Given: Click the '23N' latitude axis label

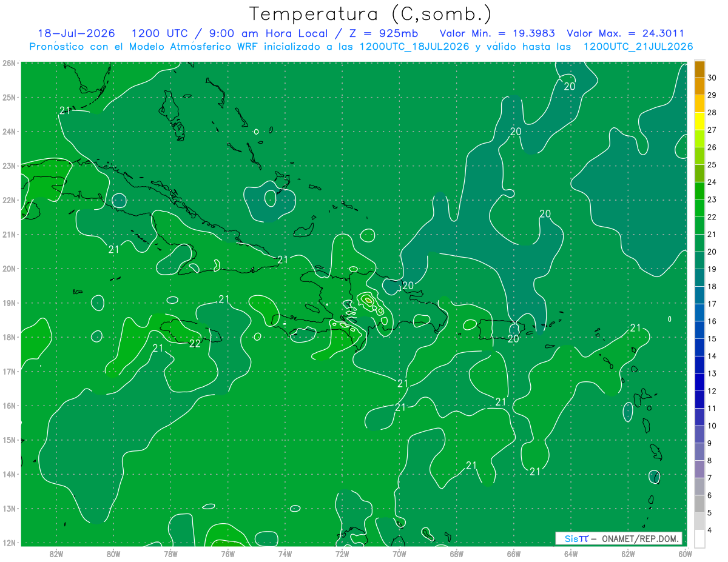Looking at the screenshot, I should [8, 166].
